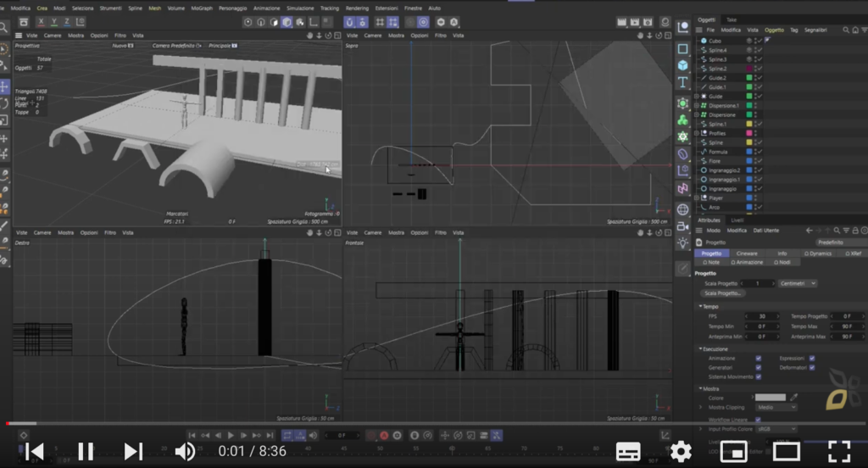Click the Move tool in left palette
The image size is (868, 468).
pyautogui.click(x=4, y=86)
